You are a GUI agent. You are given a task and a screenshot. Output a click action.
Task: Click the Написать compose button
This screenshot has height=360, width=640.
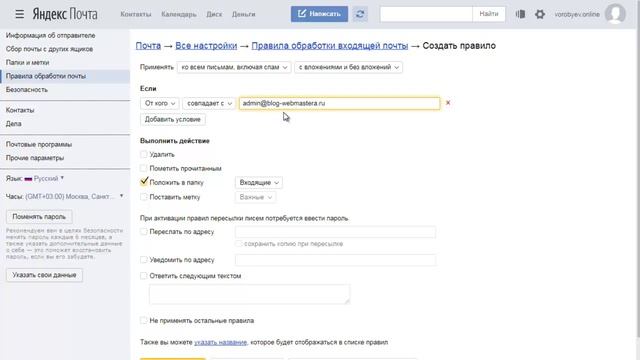(x=319, y=14)
